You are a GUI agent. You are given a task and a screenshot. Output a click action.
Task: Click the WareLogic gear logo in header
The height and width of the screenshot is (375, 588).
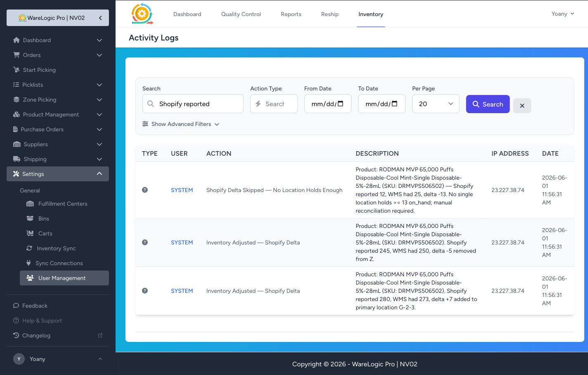(142, 14)
